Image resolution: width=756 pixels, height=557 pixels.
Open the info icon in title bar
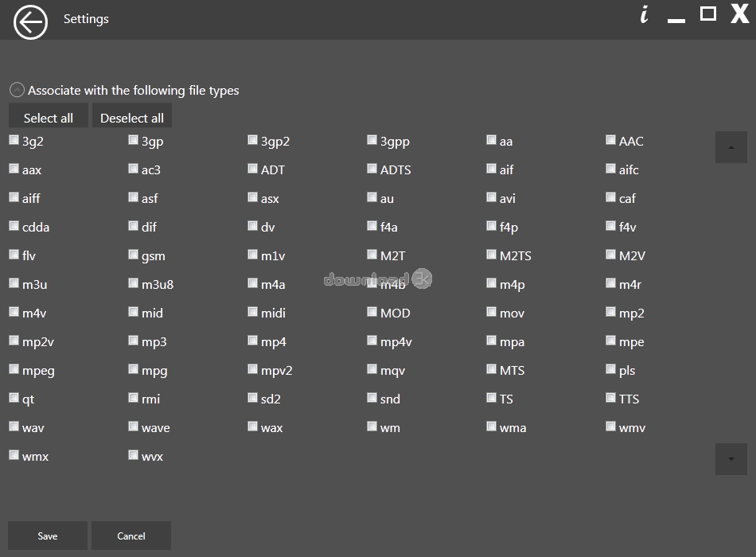644,15
